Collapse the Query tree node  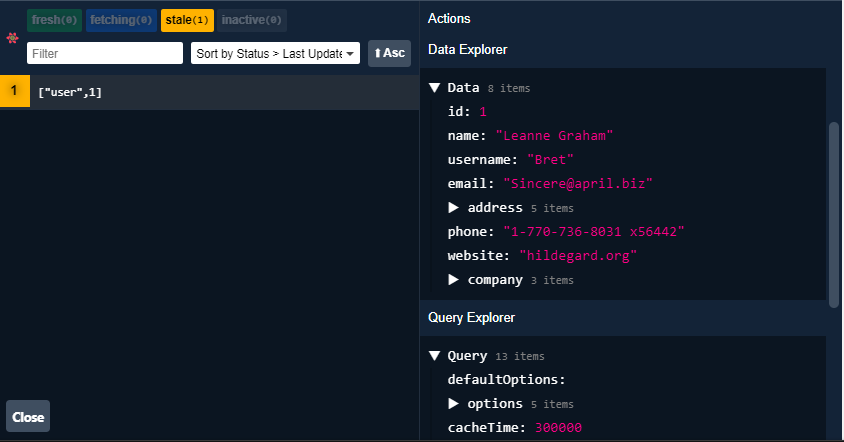point(434,356)
